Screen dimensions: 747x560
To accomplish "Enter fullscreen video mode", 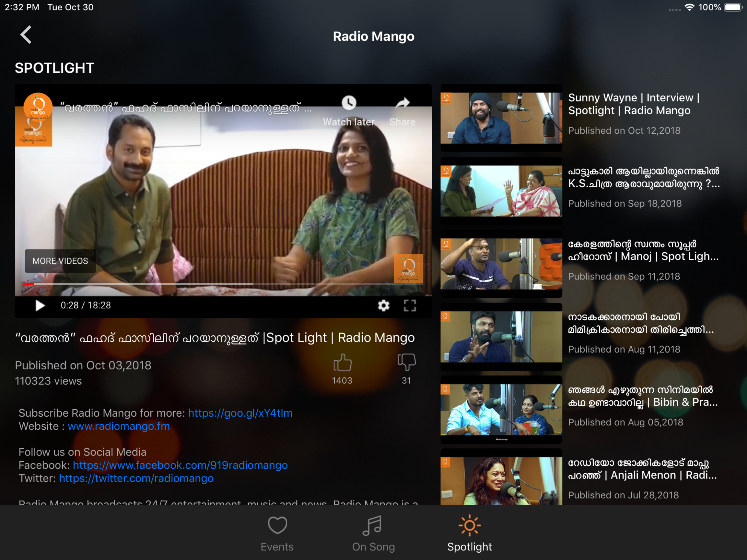I will coord(410,305).
